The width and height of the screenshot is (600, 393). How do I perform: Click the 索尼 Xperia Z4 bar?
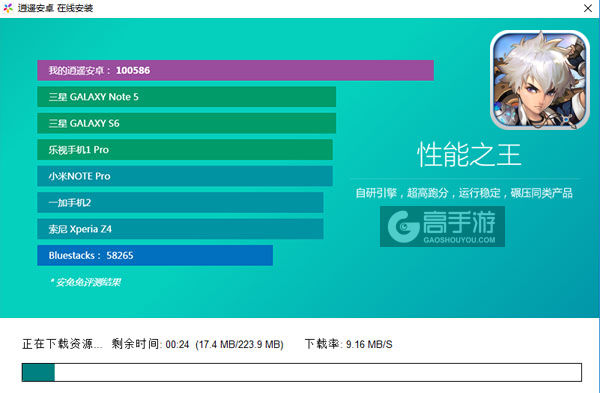point(180,229)
